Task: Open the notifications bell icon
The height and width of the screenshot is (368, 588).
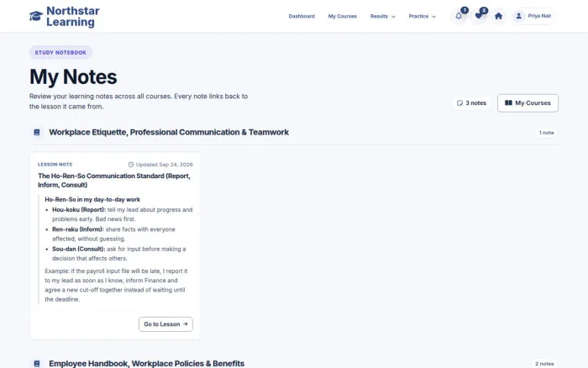Action: point(459,16)
